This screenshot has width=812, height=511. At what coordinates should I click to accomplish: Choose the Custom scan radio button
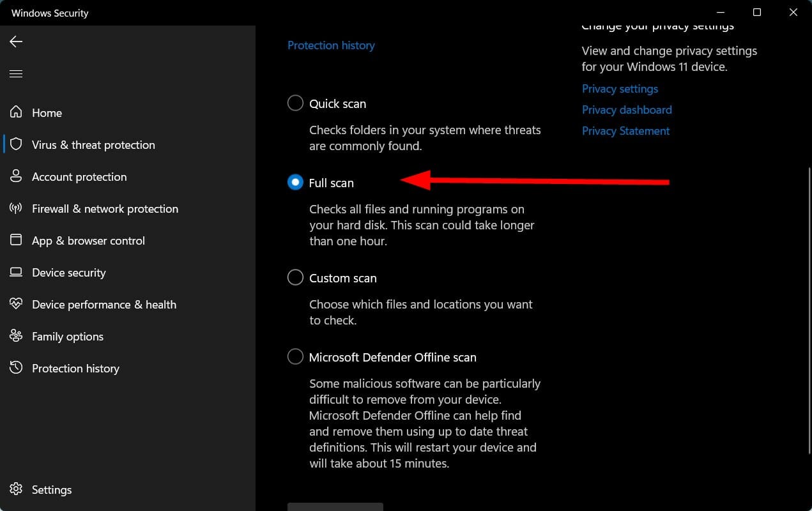tap(295, 277)
